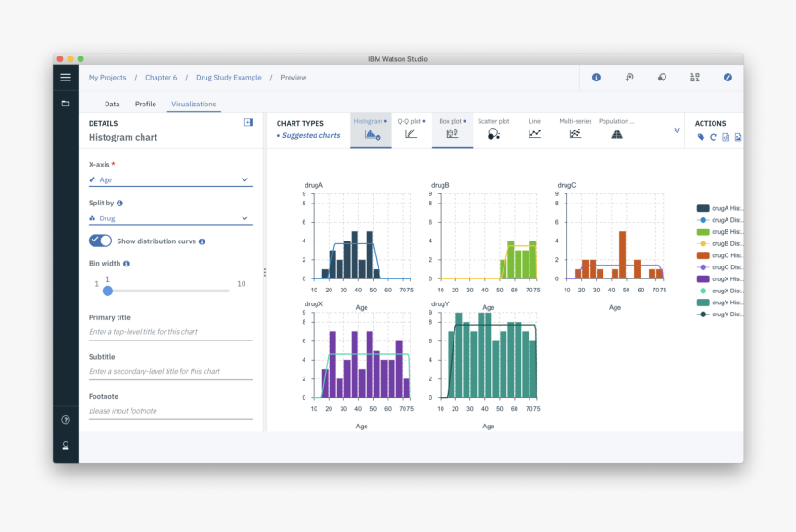Toggle drugX Dist. legend entry

pos(719,291)
